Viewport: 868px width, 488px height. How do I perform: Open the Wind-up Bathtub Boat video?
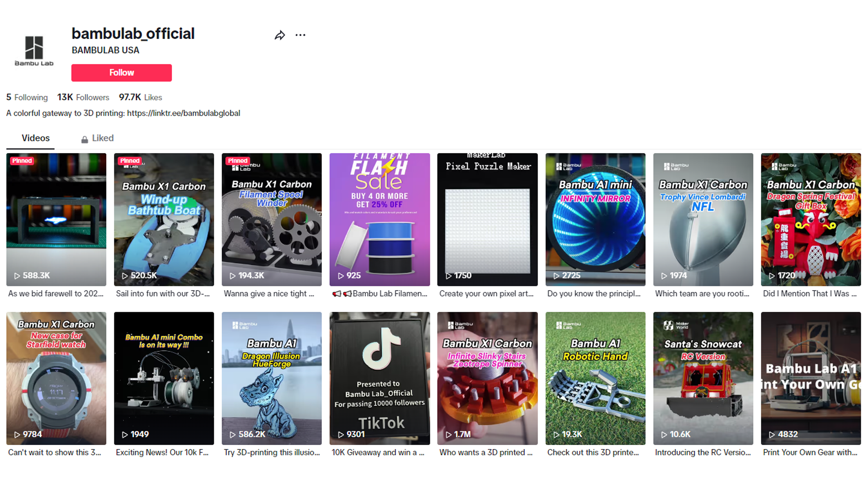(164, 220)
